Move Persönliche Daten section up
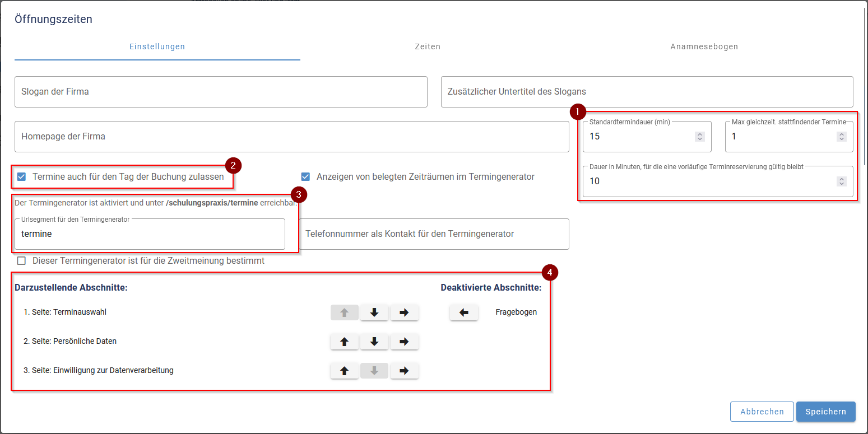868x434 pixels. [345, 342]
